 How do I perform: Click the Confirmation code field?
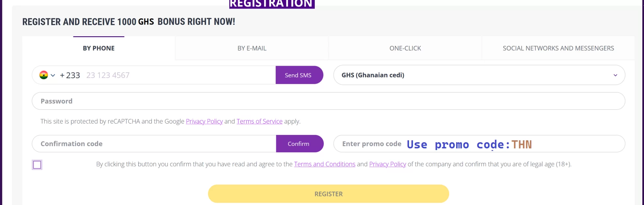click(x=154, y=144)
